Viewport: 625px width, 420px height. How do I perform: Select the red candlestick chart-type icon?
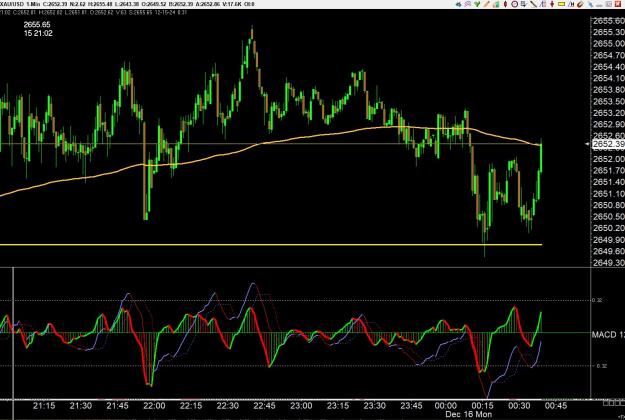click(505, 4)
